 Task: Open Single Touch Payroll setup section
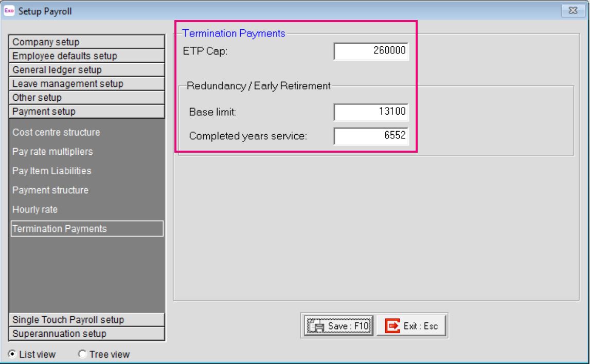pyautogui.click(x=86, y=320)
